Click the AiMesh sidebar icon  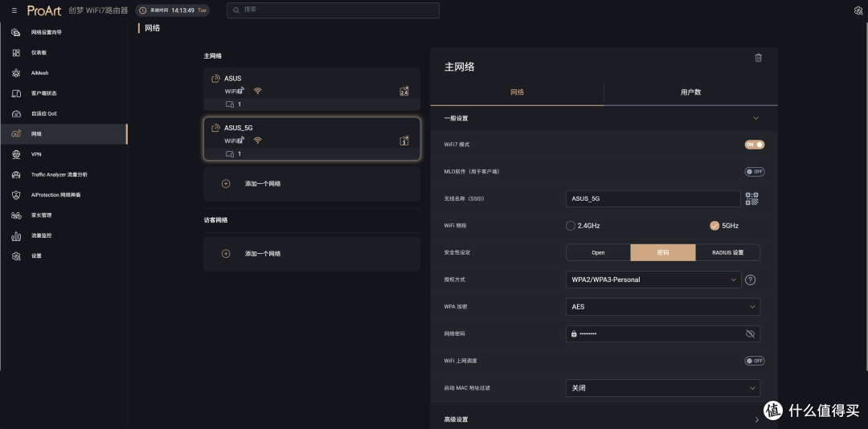[x=16, y=73]
